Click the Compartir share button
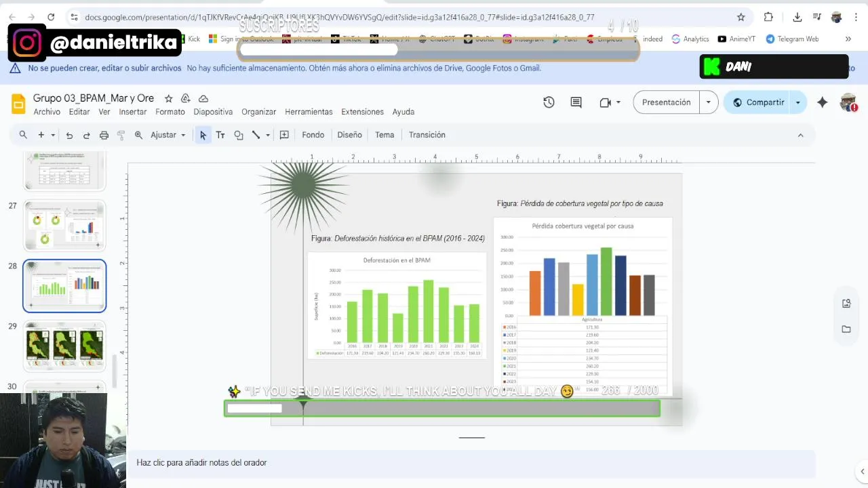This screenshot has height=488, width=868. coord(758,102)
